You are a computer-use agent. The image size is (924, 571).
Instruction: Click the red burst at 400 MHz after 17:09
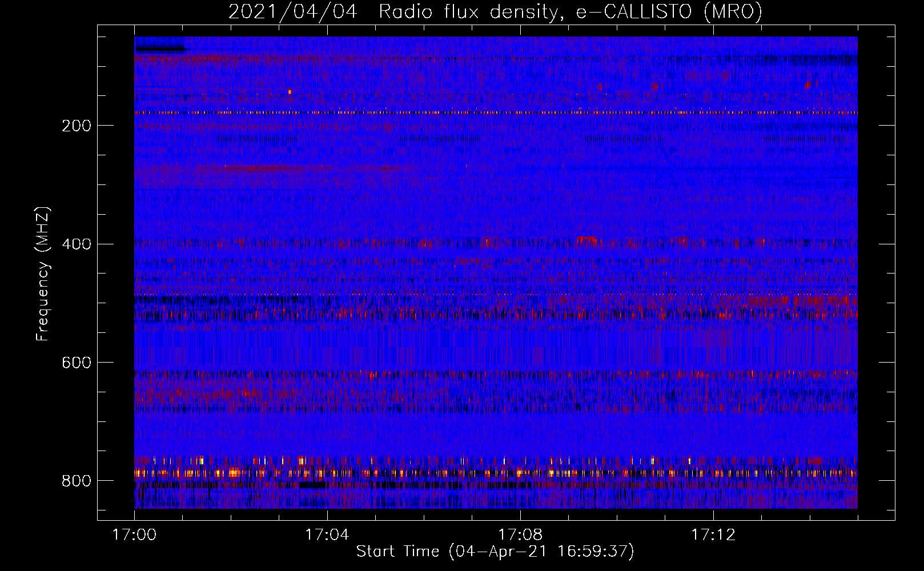coord(586,239)
